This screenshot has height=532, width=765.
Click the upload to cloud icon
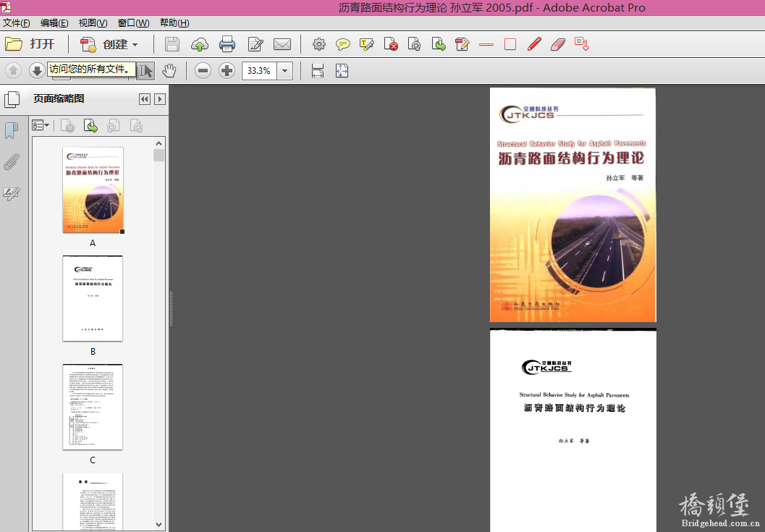coord(199,44)
